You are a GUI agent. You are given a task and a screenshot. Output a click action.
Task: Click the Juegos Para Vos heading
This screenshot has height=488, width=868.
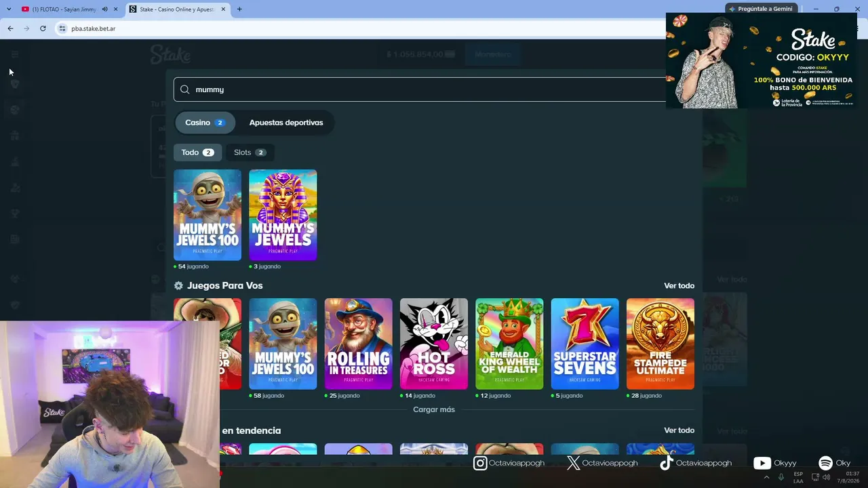click(225, 286)
